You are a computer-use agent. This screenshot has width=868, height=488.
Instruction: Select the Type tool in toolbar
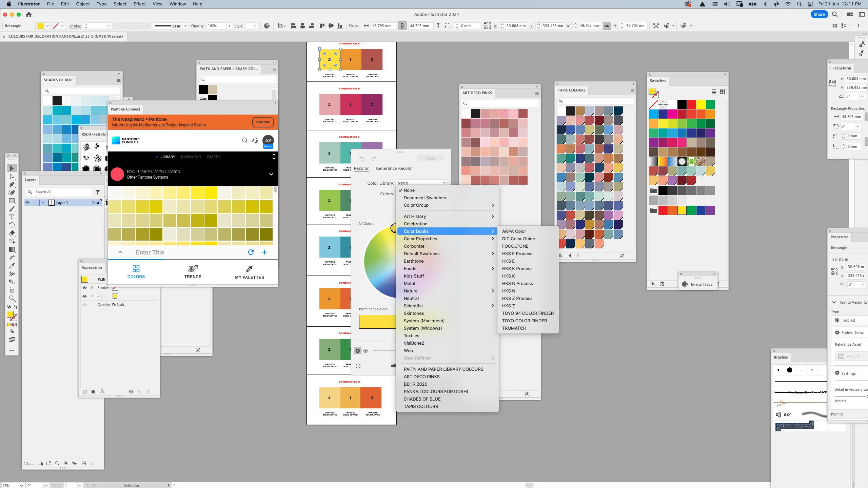pyautogui.click(x=12, y=217)
